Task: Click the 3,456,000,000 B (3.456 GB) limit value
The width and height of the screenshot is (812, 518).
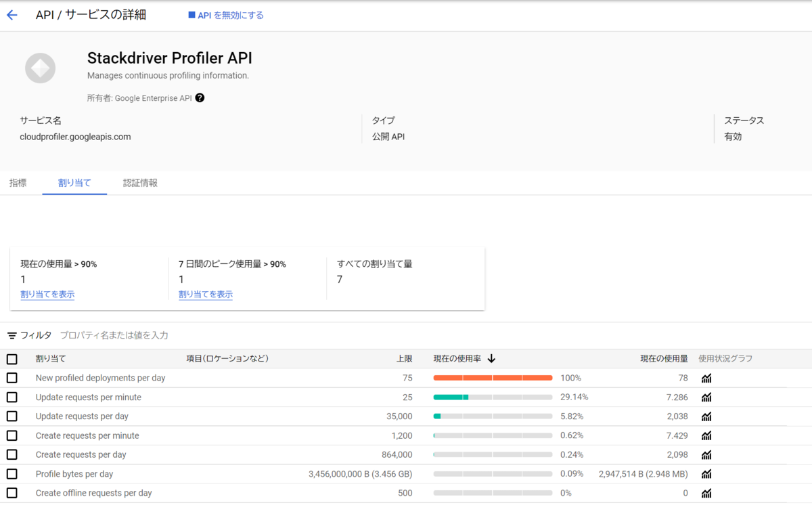Action: (x=360, y=474)
